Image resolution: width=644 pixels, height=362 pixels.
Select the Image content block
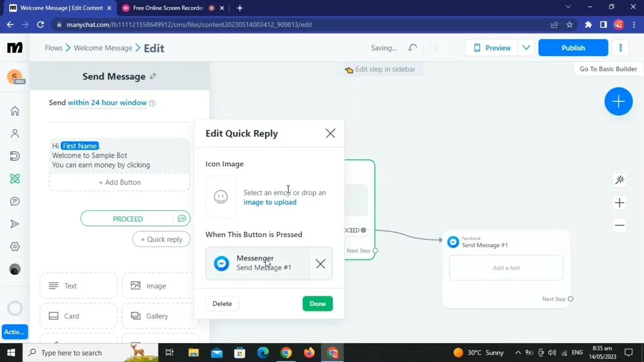(156, 286)
